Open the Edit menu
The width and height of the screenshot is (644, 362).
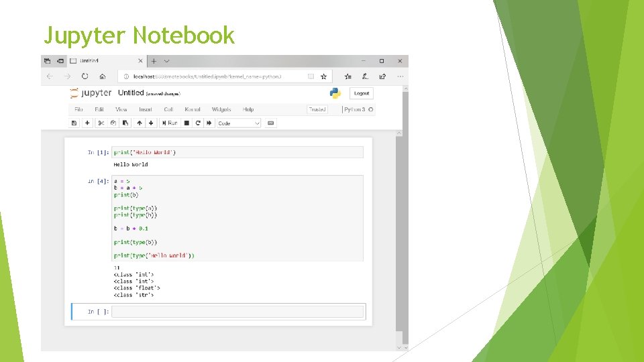tap(99, 109)
